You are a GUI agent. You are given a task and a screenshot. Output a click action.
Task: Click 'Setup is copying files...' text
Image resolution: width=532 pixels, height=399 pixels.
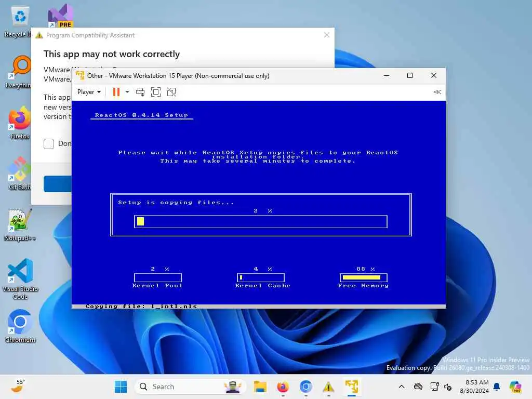pos(176,203)
